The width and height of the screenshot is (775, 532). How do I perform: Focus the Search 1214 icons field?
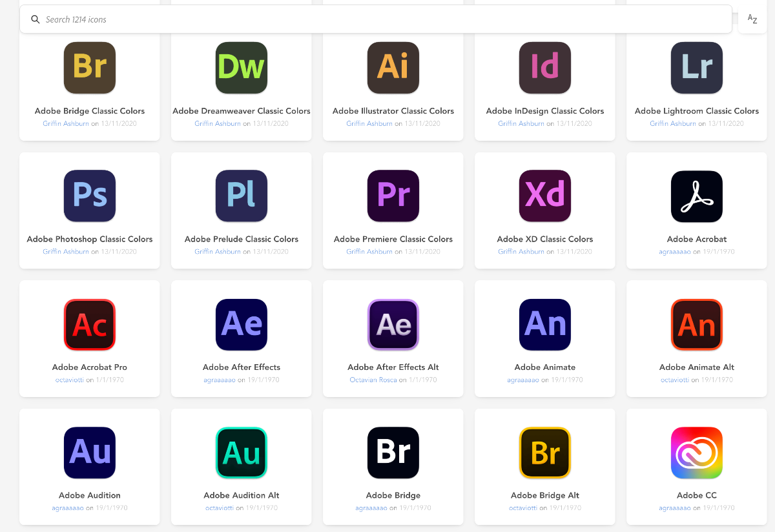pos(376,19)
